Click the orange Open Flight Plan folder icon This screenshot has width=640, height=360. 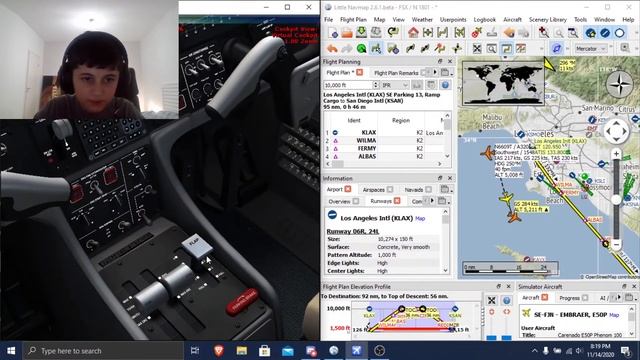(347, 32)
